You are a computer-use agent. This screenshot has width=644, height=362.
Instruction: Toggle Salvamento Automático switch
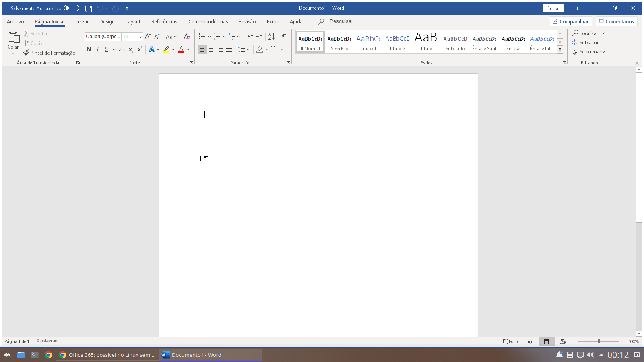(x=72, y=8)
